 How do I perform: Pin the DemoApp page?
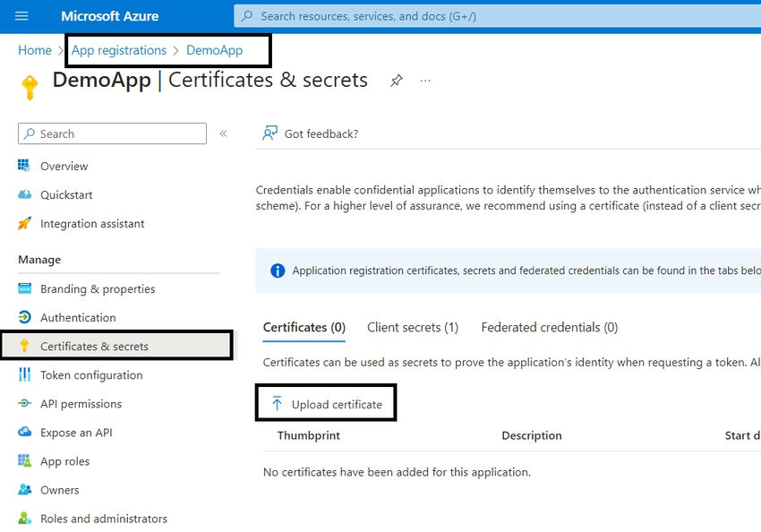click(397, 80)
